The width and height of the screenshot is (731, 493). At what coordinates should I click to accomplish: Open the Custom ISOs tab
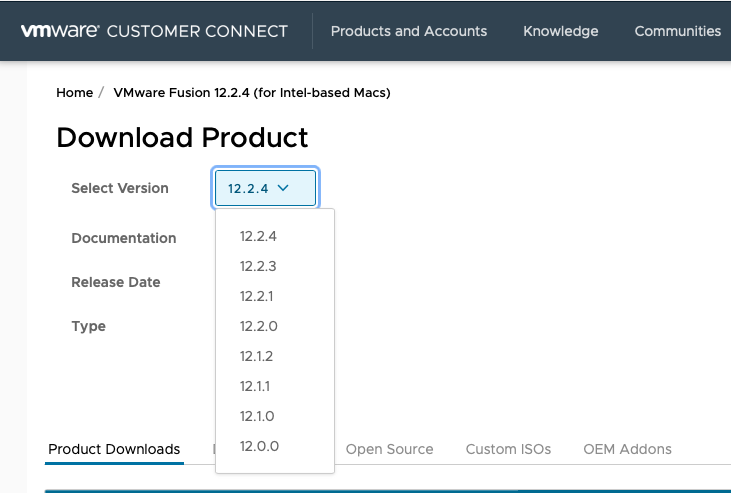[x=508, y=449]
